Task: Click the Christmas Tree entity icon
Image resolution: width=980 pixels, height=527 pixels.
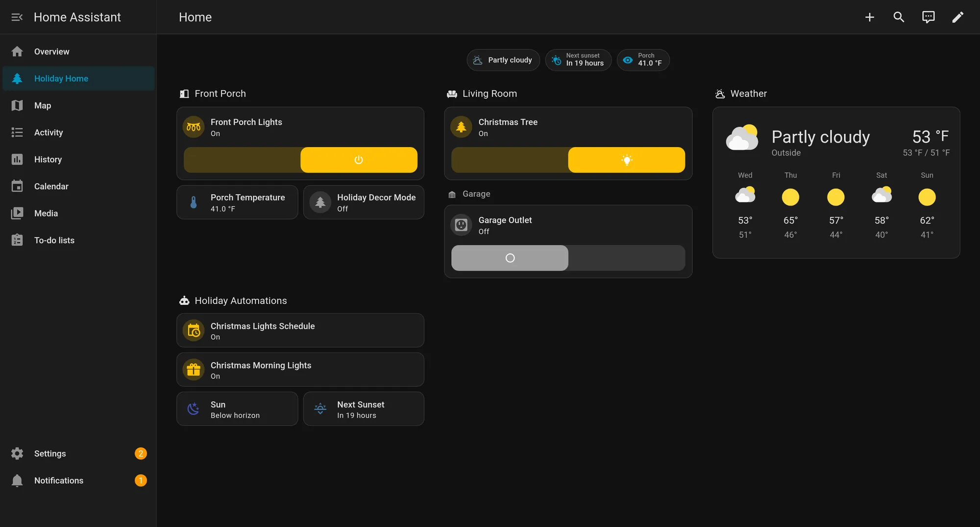Action: (461, 127)
